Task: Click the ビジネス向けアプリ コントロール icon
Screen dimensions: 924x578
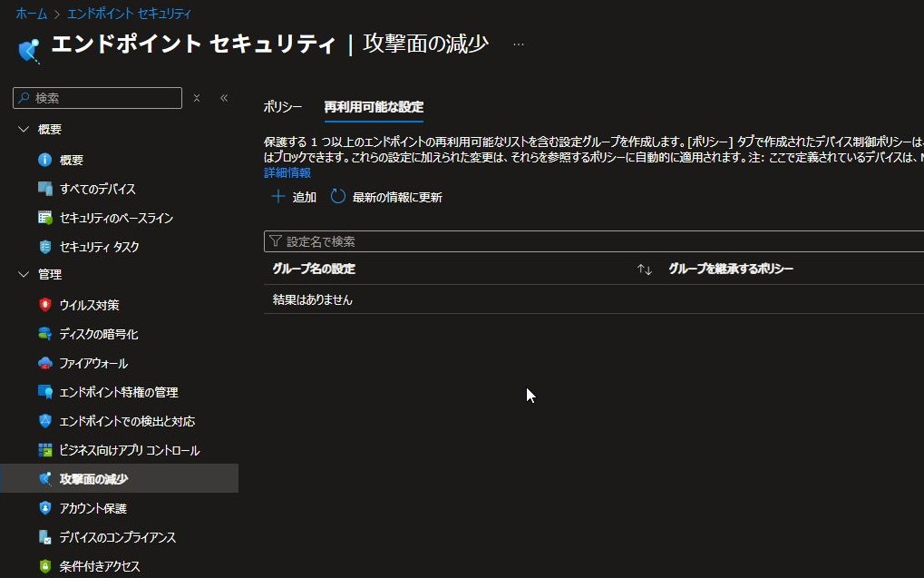Action: coord(45,450)
